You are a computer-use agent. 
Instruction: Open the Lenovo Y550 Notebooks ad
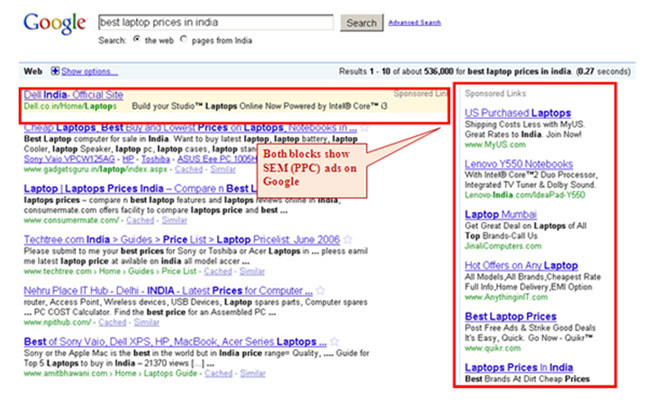(x=519, y=164)
